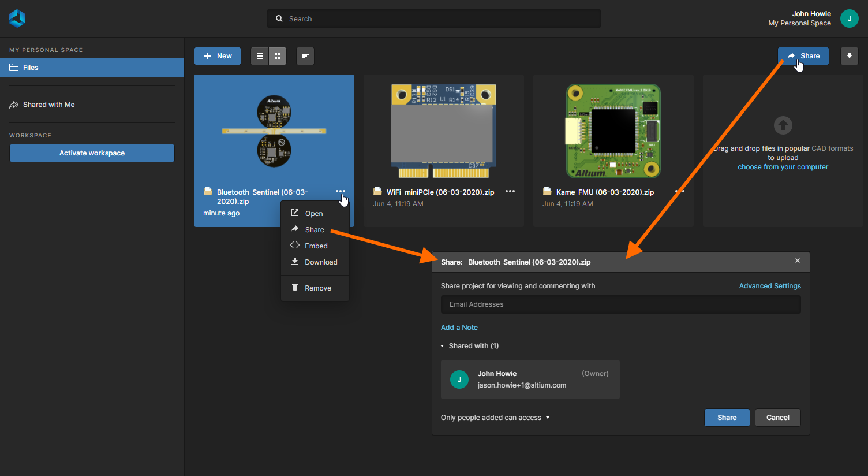
Task: Click the Email Addresses field
Action: pos(620,304)
